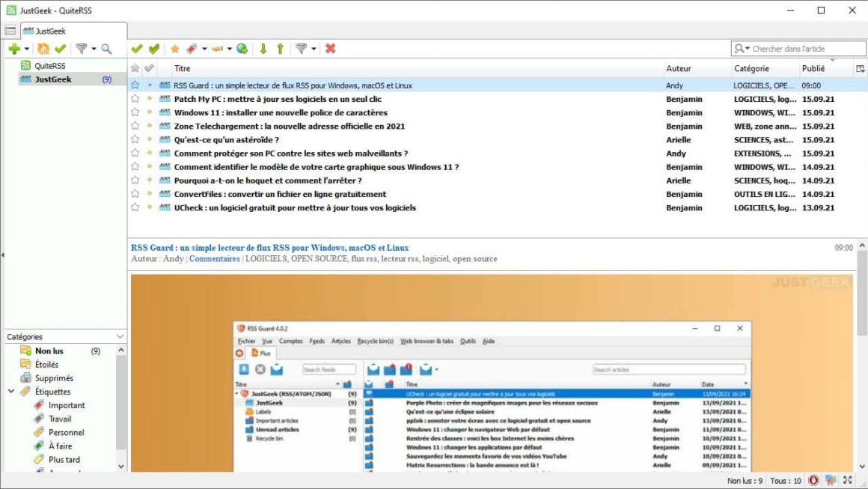
Task: Open the search options magnifier dropdown
Action: 742,49
